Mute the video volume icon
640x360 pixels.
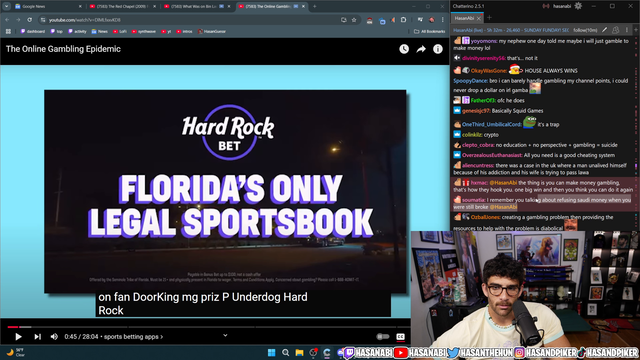[54, 337]
